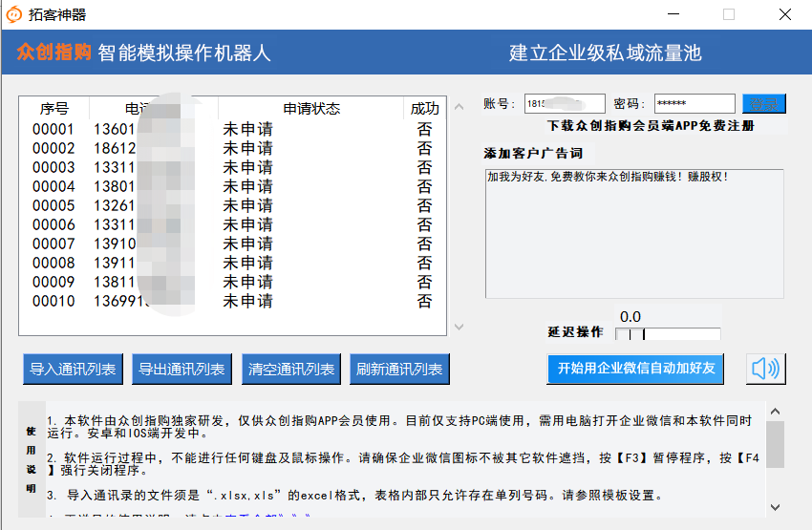
Task: Click the 登录 login button
Action: tap(764, 103)
